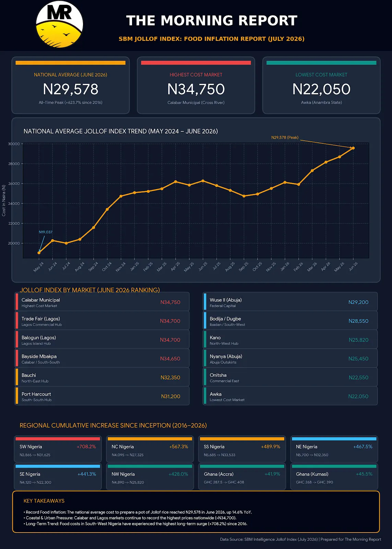Click the N29,578 (Peak) chart annotation

(x=285, y=138)
